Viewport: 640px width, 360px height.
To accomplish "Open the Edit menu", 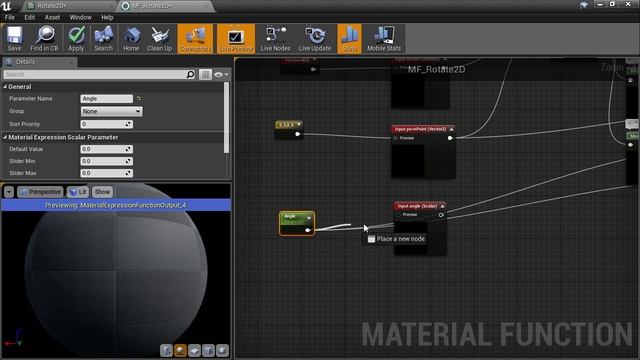I will tap(29, 17).
